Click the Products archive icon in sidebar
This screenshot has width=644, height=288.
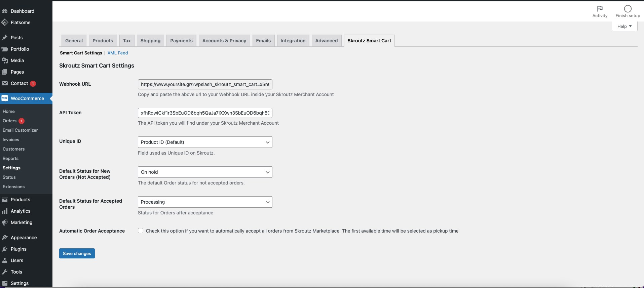click(5, 200)
